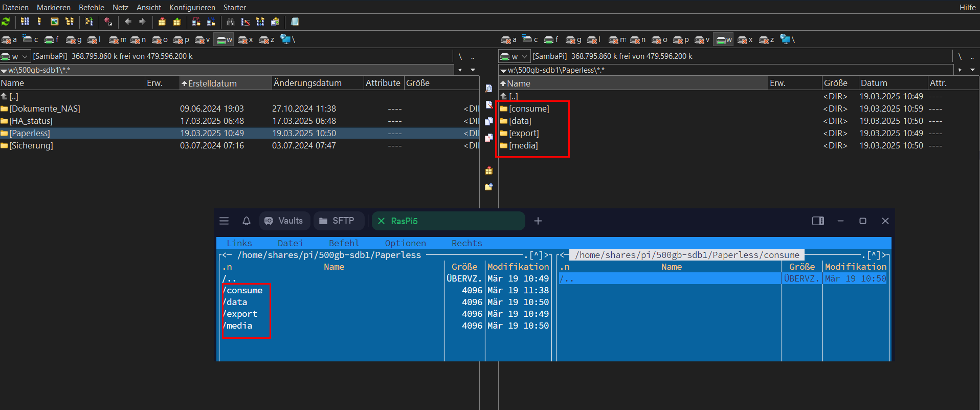
Task: Open the Befehle menu
Action: 92,8
